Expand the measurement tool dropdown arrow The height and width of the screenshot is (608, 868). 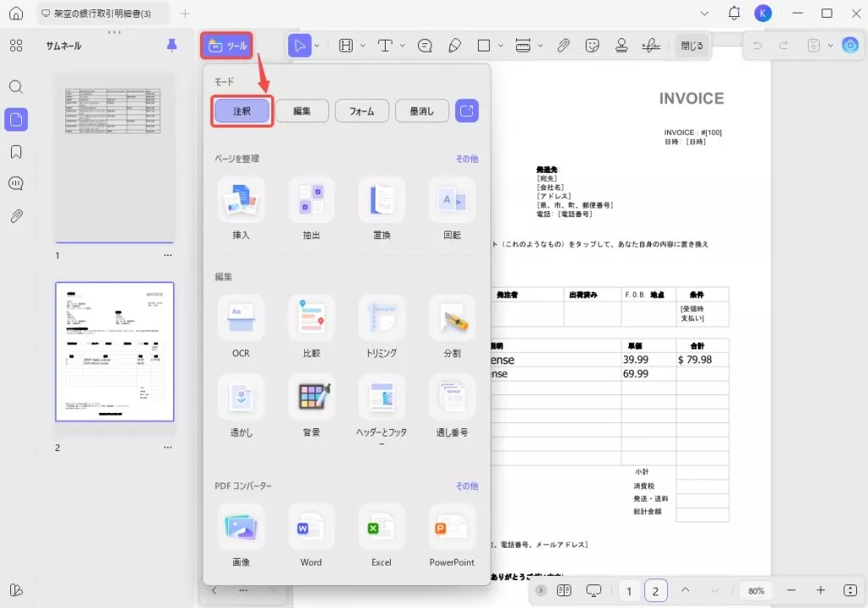click(540, 46)
